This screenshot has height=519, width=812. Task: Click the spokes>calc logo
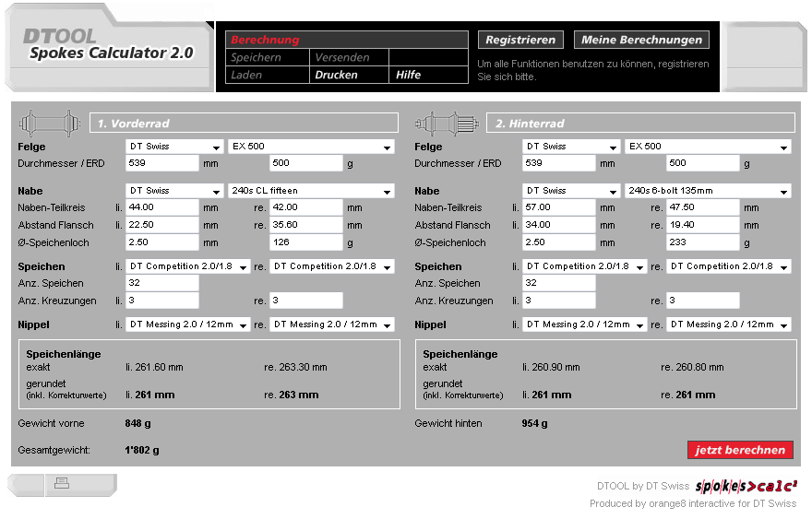pos(746,486)
